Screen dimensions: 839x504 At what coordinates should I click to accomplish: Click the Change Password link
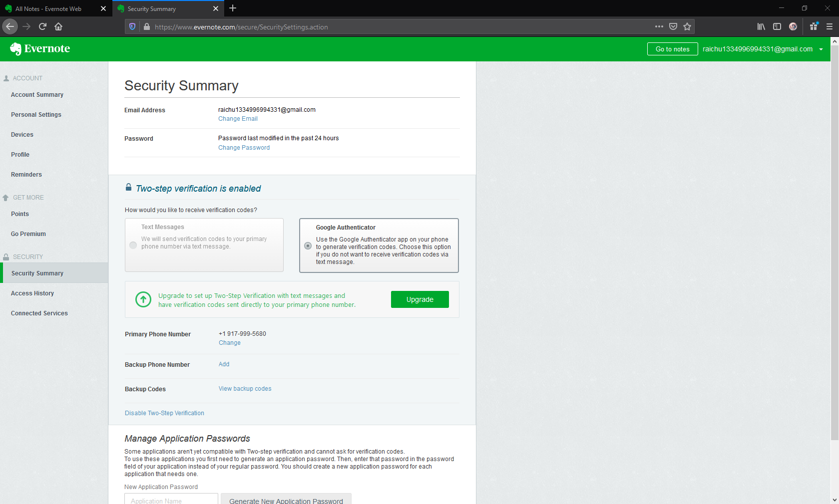pyautogui.click(x=244, y=148)
